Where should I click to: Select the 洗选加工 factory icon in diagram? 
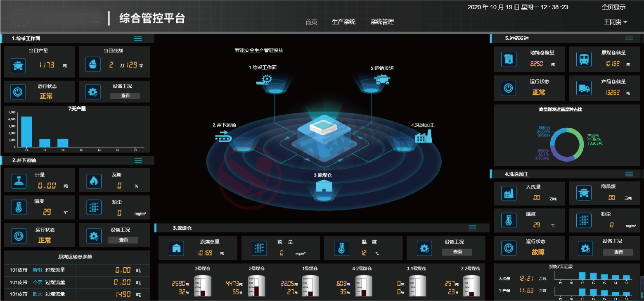pyautogui.click(x=423, y=136)
